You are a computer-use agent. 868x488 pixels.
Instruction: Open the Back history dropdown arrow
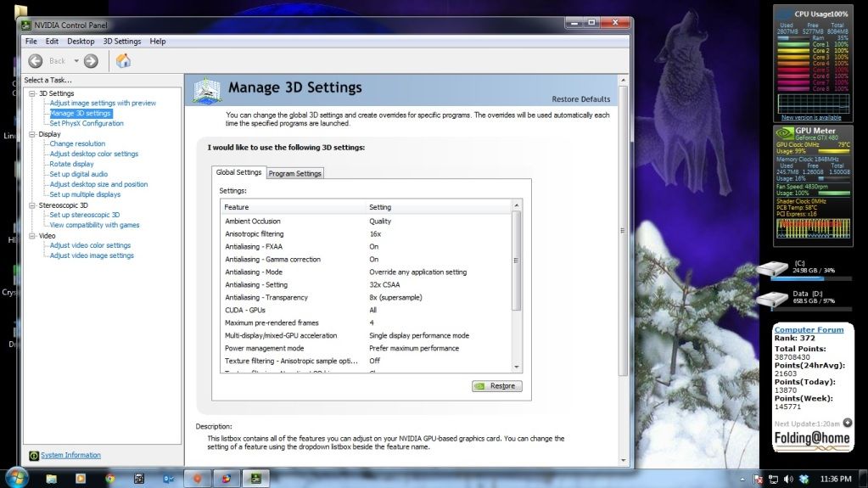[x=76, y=61]
